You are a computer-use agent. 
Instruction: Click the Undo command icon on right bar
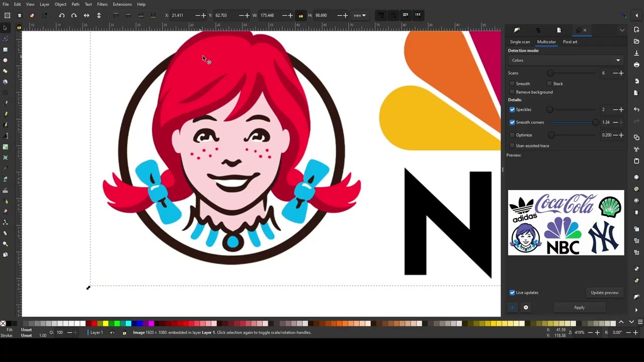coord(636,109)
